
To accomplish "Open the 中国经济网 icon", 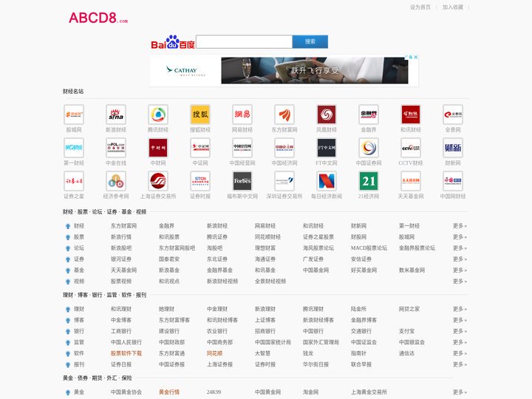I will 284,148.
